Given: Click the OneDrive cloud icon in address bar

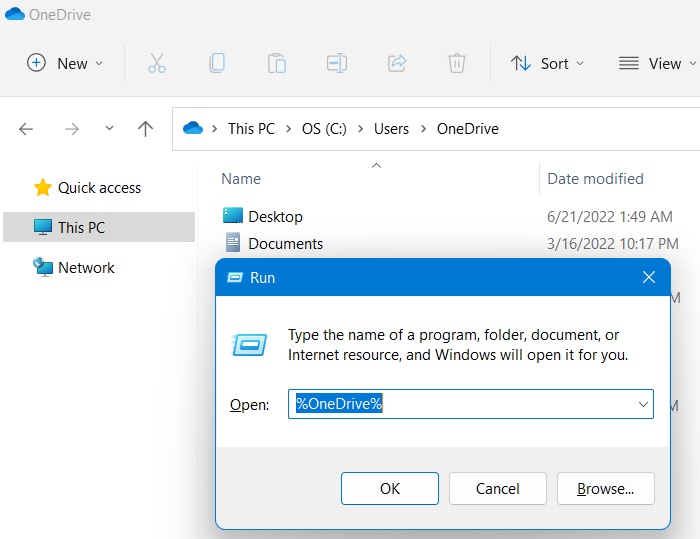Looking at the screenshot, I should (x=193, y=129).
